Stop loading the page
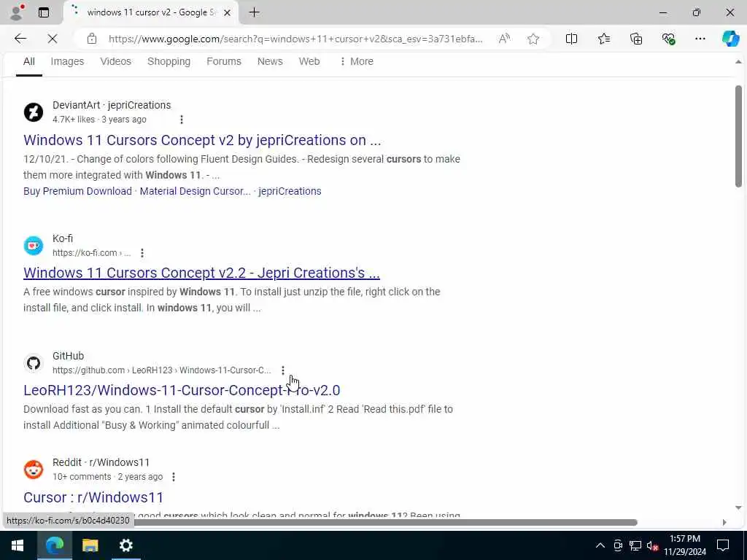Image resolution: width=747 pixels, height=560 pixels. (53, 39)
